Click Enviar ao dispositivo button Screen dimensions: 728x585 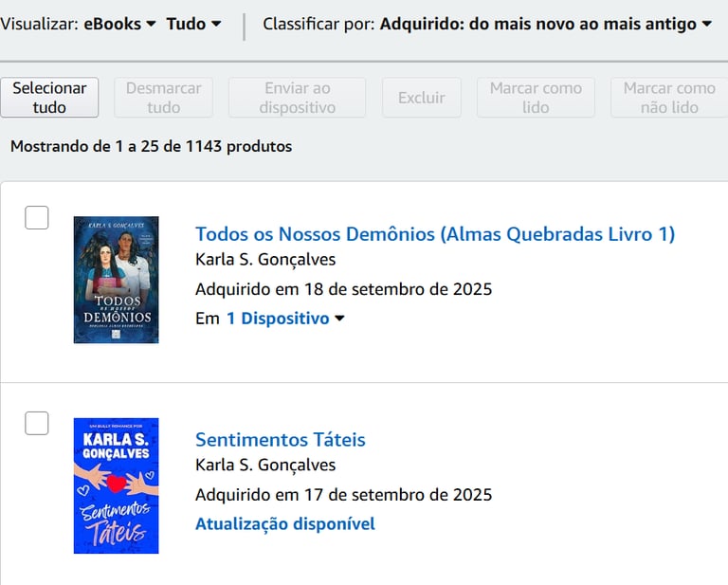click(297, 98)
